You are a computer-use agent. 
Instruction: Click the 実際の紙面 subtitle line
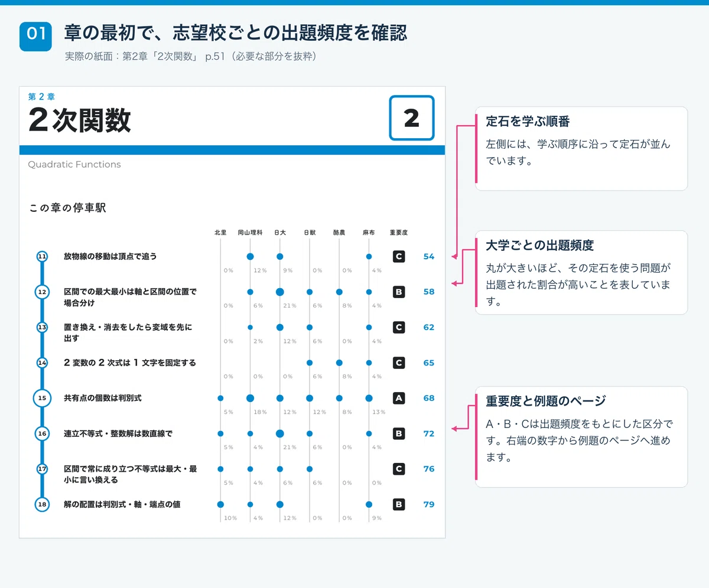(x=191, y=57)
